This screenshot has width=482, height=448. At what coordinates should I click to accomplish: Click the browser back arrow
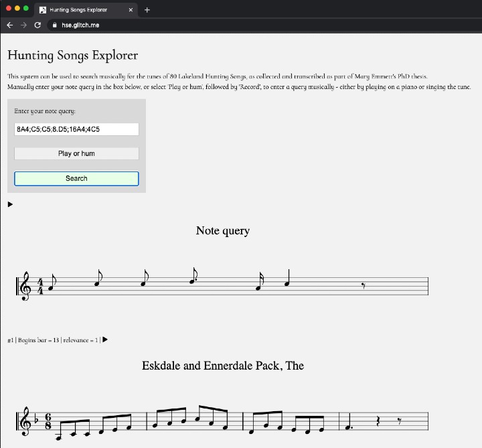(9, 25)
